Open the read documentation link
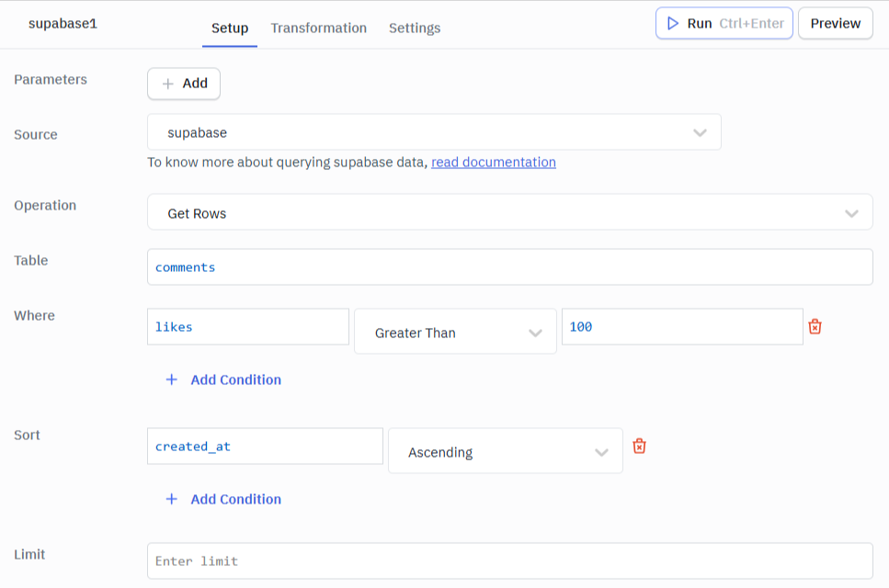The height and width of the screenshot is (588, 889). tap(494, 162)
